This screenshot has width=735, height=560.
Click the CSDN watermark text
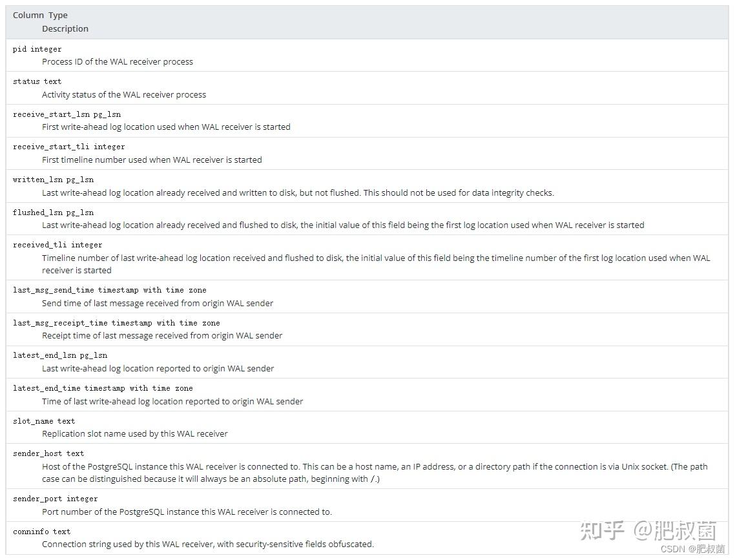point(693,549)
